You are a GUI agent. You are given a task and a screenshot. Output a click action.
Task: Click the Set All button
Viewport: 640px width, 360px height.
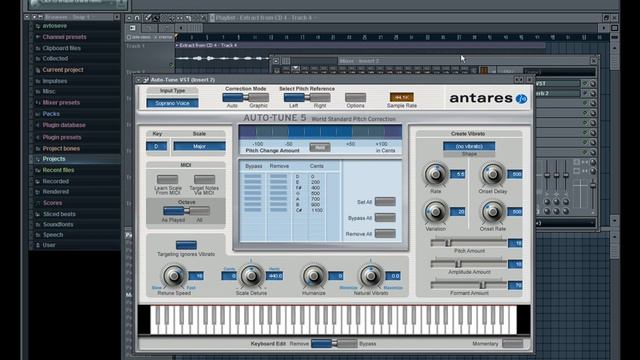click(385, 202)
